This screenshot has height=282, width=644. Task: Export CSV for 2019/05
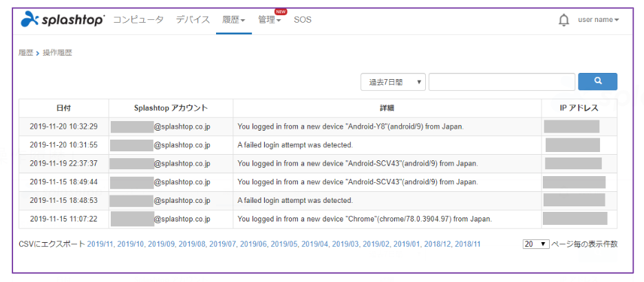[x=285, y=243]
